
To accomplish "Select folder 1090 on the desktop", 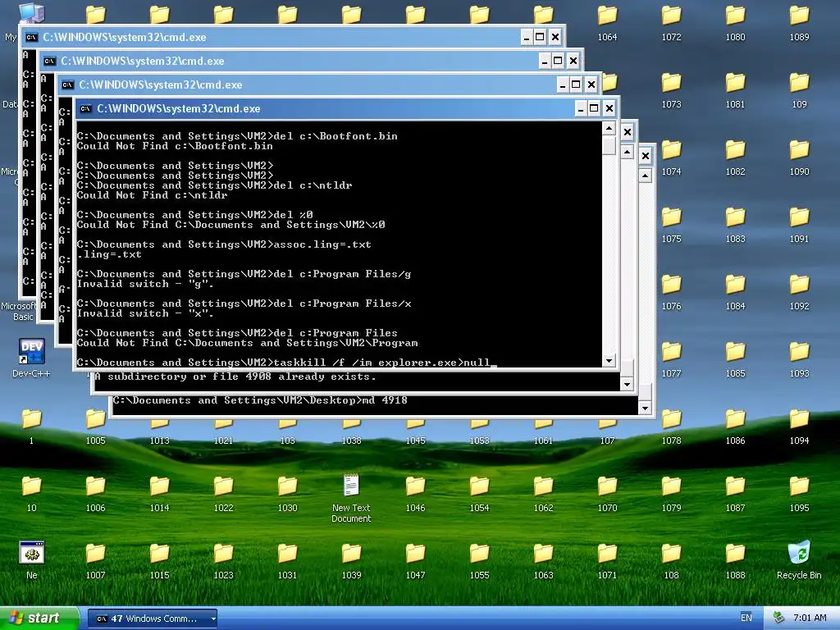I will coord(799,157).
